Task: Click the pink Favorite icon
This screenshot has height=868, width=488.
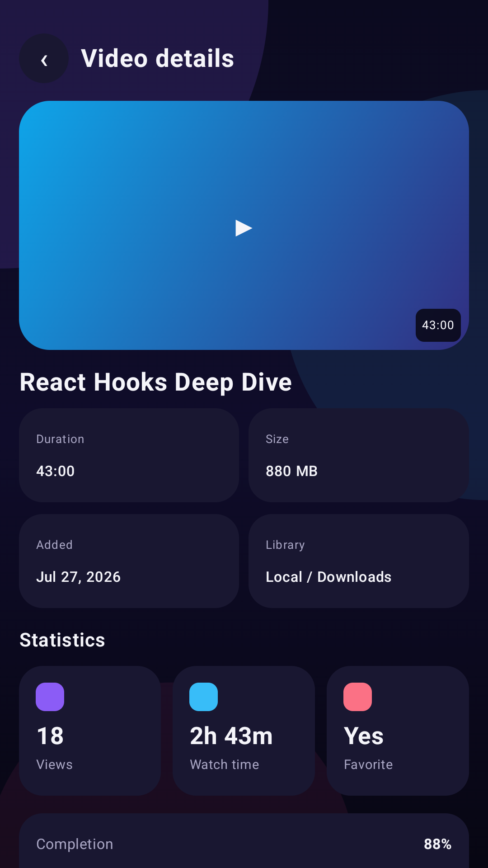Action: [x=357, y=697]
